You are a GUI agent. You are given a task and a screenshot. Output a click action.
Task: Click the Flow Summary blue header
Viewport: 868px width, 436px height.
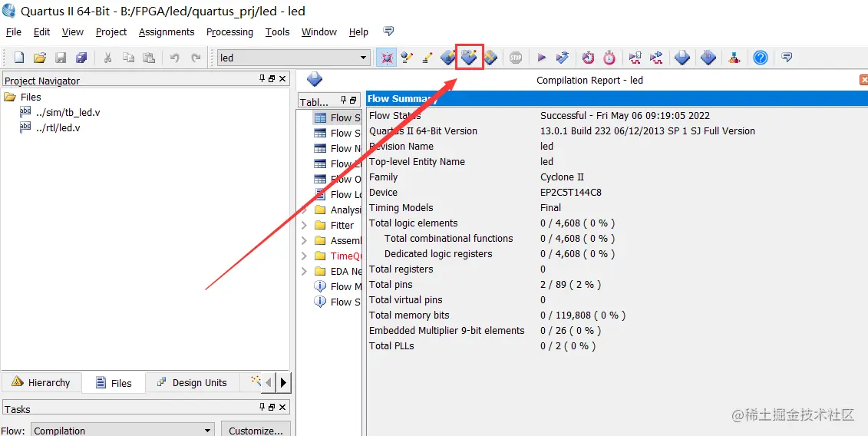tap(617, 98)
